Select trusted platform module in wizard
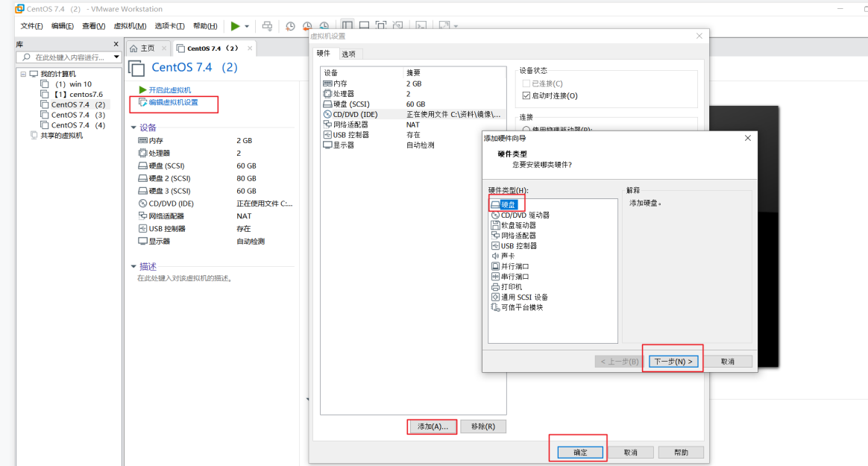The width and height of the screenshot is (868, 466). 517,307
